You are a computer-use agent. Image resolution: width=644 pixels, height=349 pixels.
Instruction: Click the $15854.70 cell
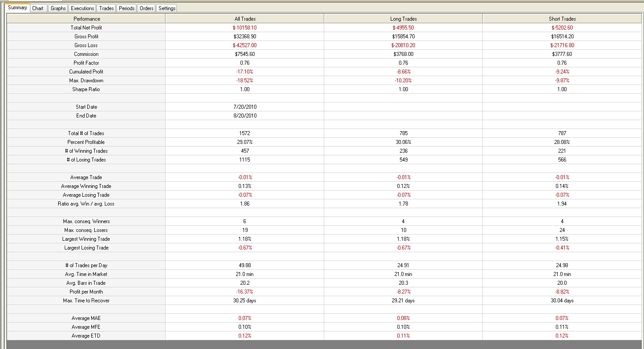pos(403,37)
